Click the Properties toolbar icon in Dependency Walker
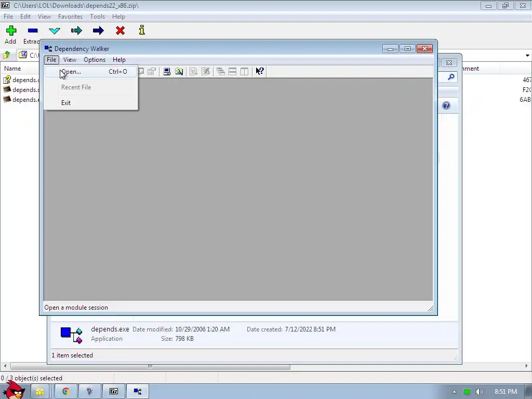The width and height of the screenshot is (532, 399). (x=152, y=71)
